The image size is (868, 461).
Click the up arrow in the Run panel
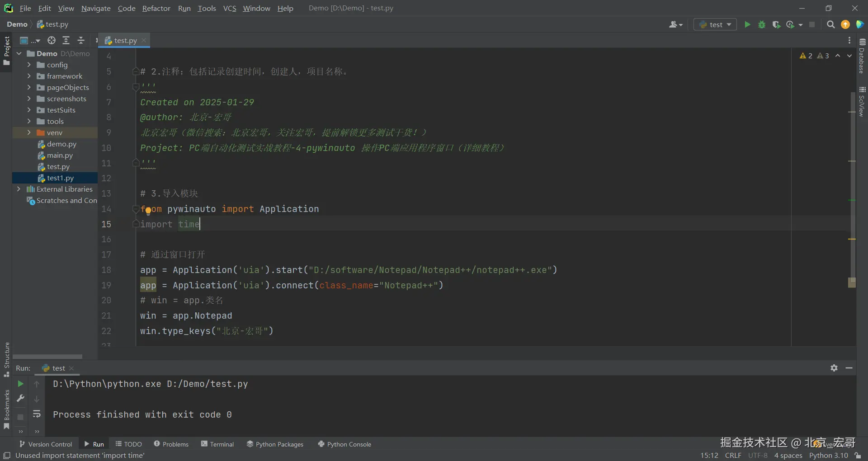(x=37, y=384)
